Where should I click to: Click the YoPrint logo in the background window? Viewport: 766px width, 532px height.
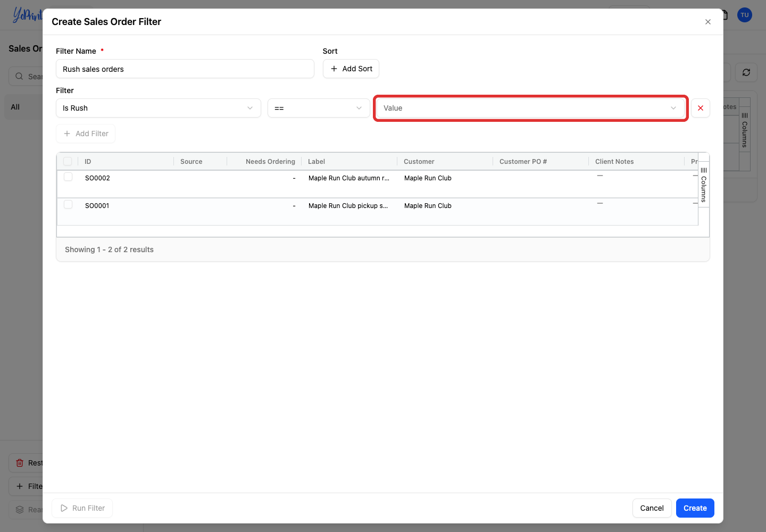[x=27, y=15]
